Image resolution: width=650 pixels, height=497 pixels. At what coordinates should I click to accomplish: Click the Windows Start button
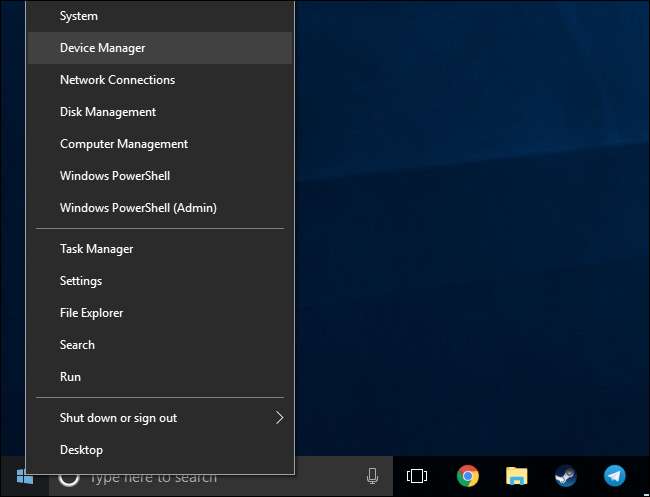tap(22, 477)
